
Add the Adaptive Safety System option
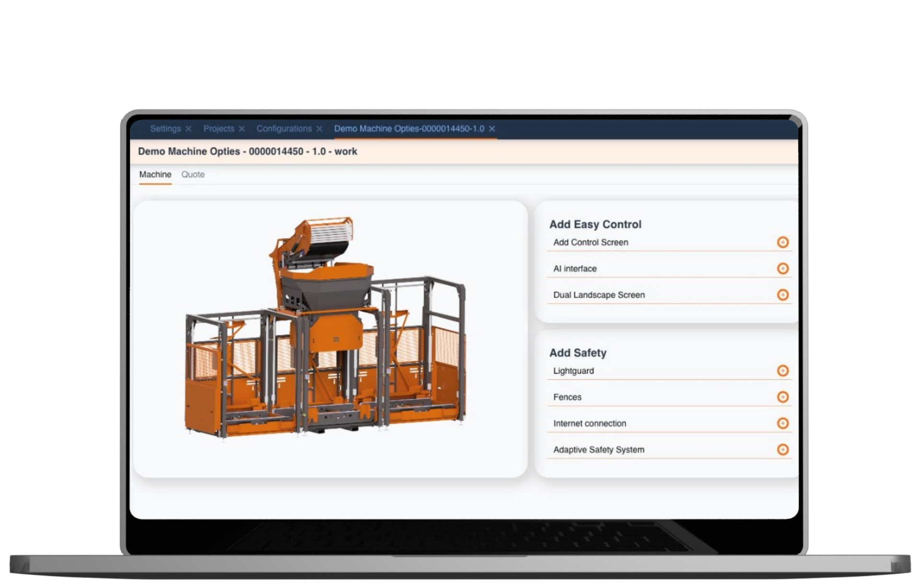782,449
